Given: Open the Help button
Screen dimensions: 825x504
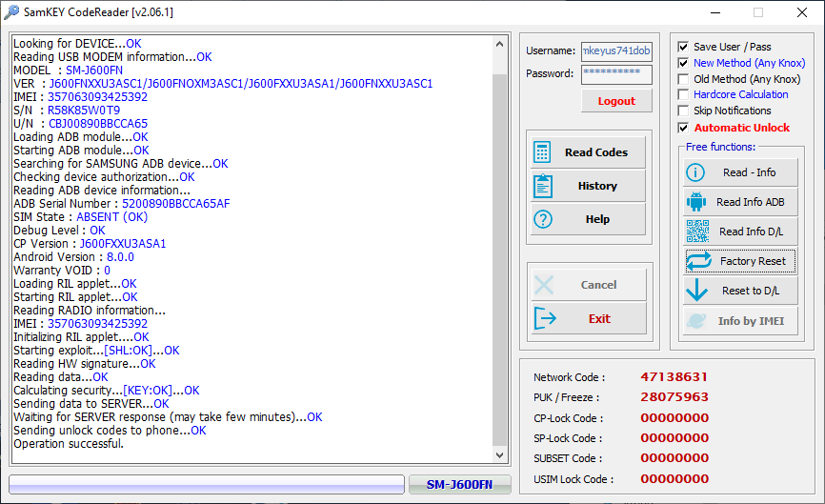Looking at the screenshot, I should [588, 219].
